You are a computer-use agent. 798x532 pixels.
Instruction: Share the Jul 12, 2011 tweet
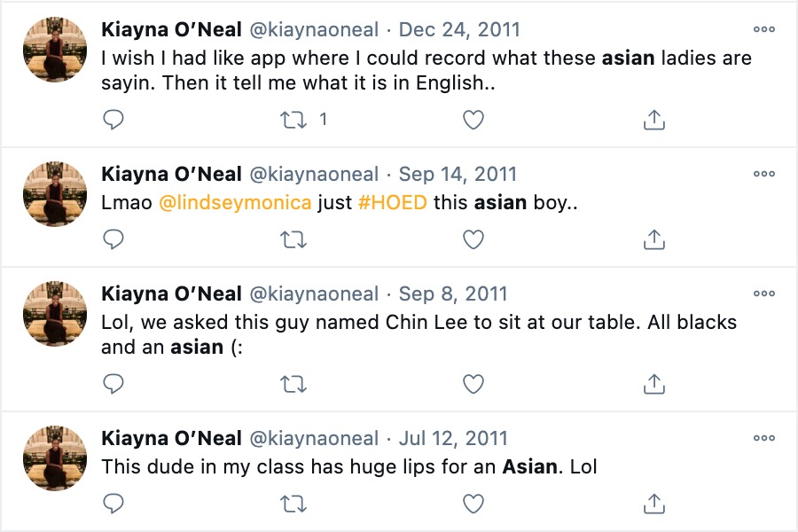pos(653,504)
